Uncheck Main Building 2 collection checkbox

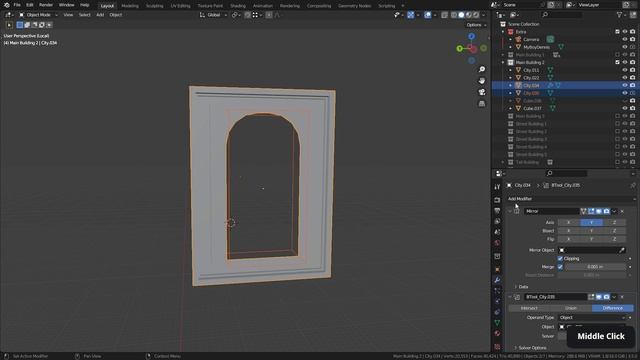pos(617,62)
